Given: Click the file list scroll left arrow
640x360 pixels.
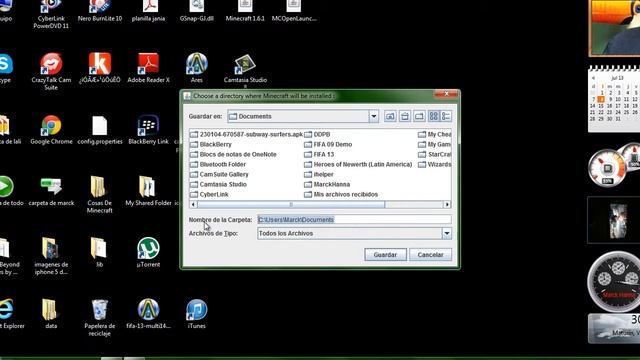Looking at the screenshot, I should (193, 204).
